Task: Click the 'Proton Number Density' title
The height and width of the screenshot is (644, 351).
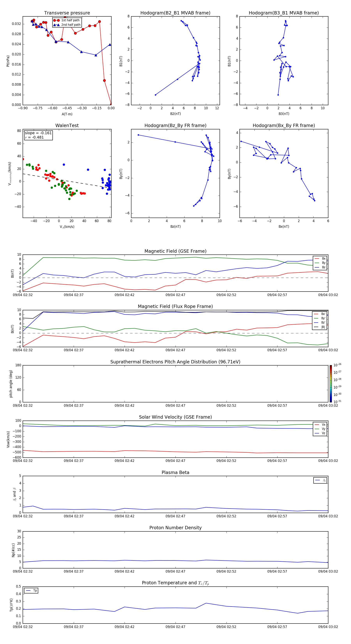Action: pyautogui.click(x=175, y=528)
